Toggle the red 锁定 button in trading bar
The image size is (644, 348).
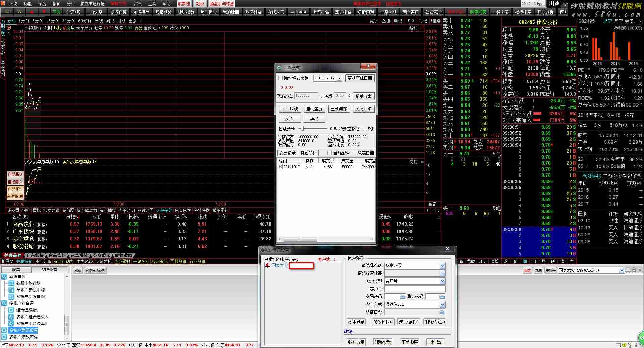(528, 270)
